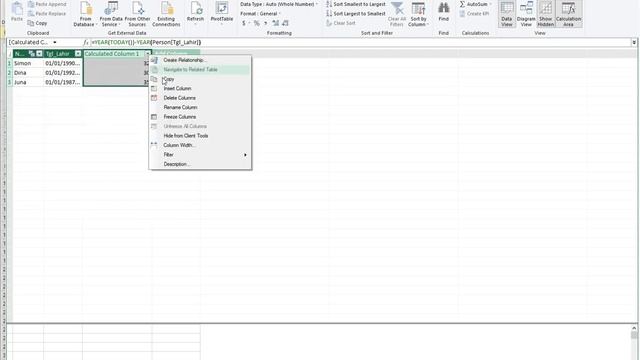Apply thousands separator comma icon
Viewport: 640px width, 360px height.
pos(265,23)
